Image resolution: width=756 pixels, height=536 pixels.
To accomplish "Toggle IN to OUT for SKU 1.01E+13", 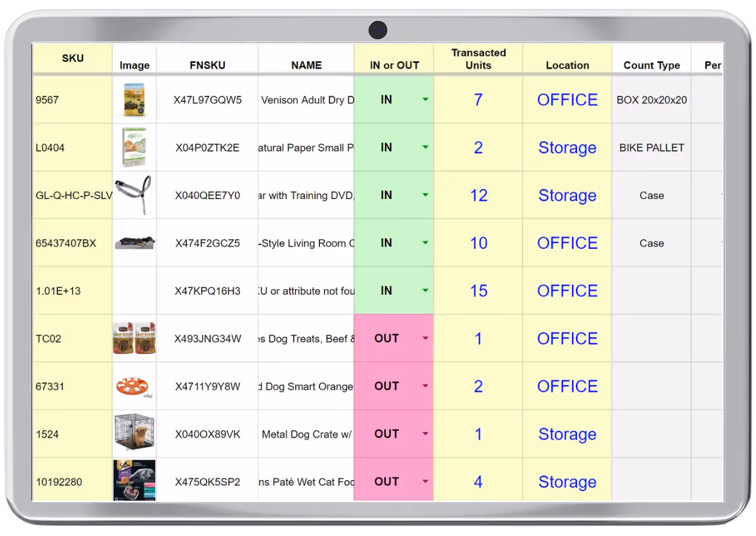I will tap(394, 290).
